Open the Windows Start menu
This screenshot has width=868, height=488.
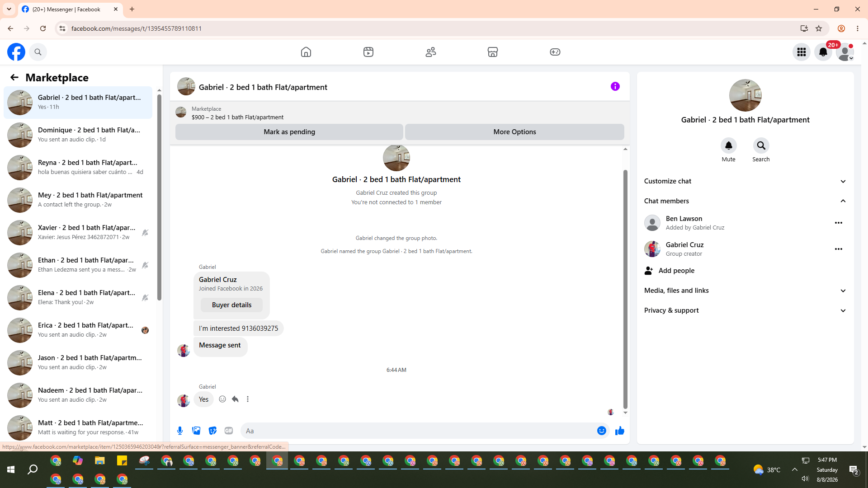pos(11,470)
